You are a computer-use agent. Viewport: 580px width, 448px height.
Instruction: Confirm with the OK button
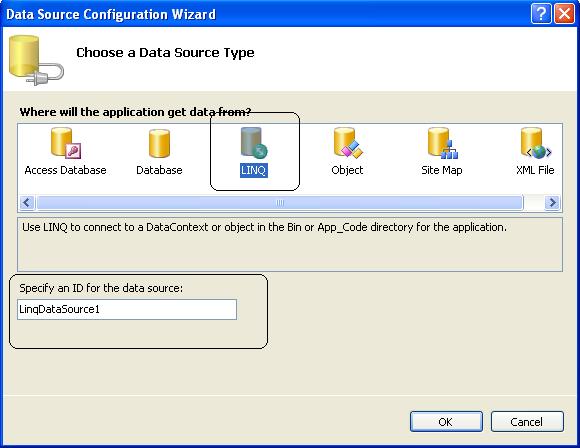tap(446, 421)
